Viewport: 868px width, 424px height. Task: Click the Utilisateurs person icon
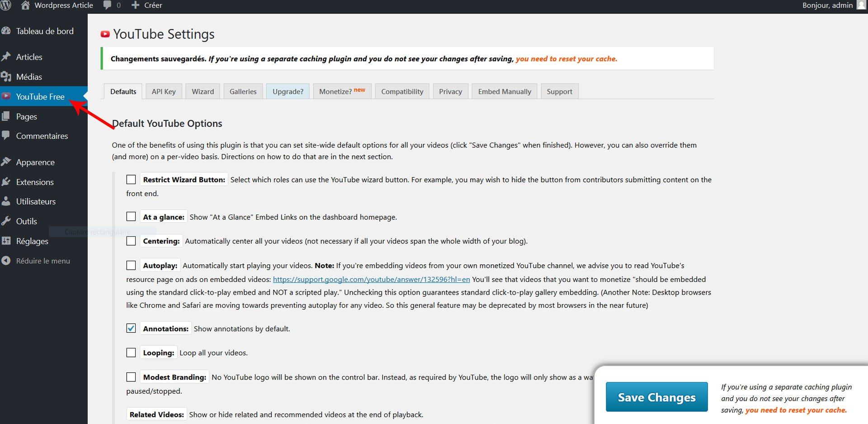click(6, 201)
